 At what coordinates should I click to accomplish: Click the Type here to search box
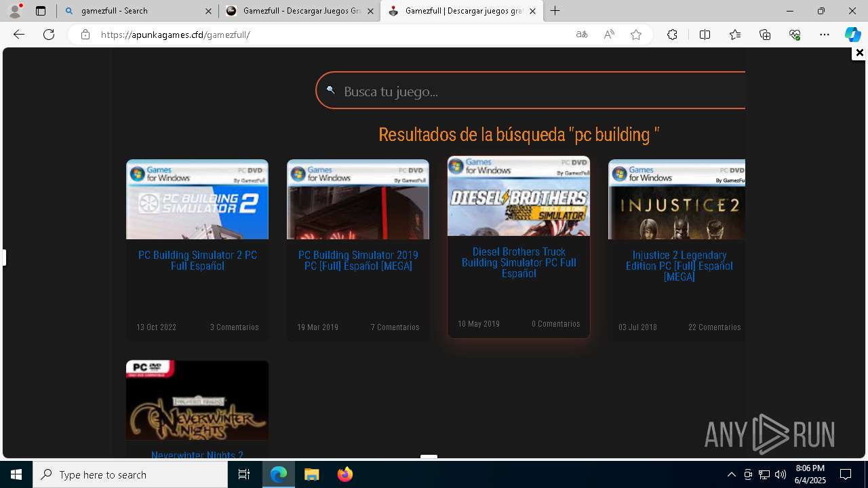point(130,474)
